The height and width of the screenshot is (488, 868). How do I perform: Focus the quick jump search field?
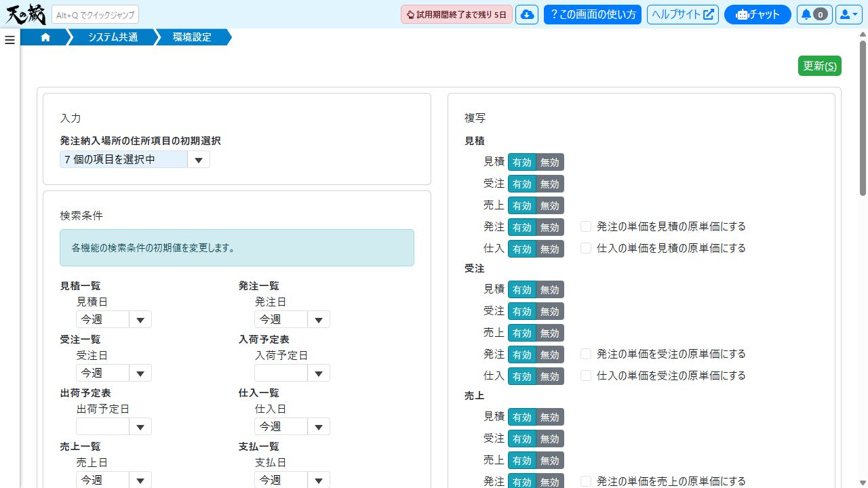[x=95, y=14]
